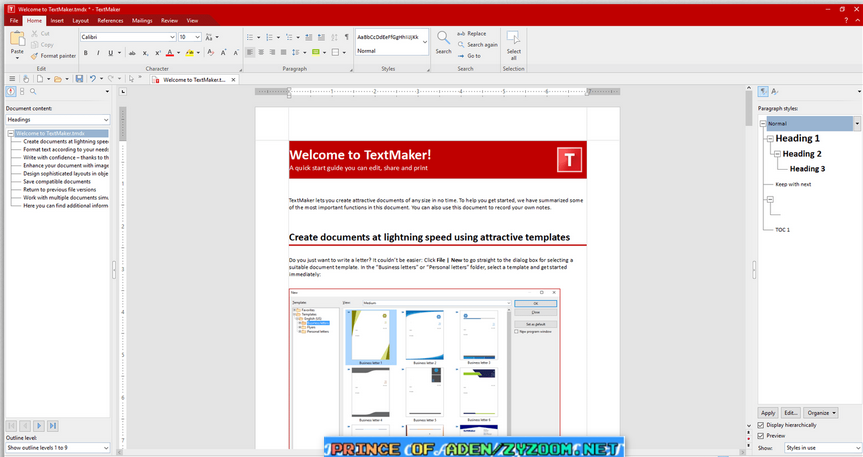Uncheck the Preview checkbox

pyautogui.click(x=761, y=436)
